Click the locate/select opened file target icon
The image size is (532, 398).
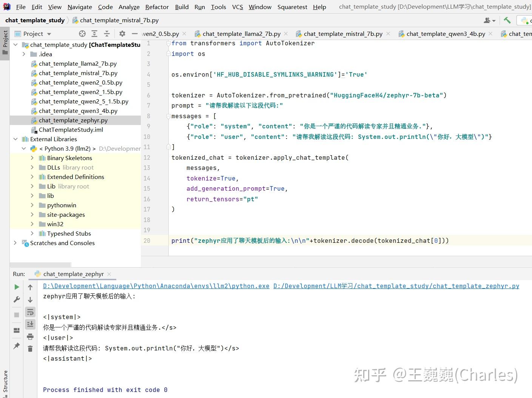pos(82,34)
